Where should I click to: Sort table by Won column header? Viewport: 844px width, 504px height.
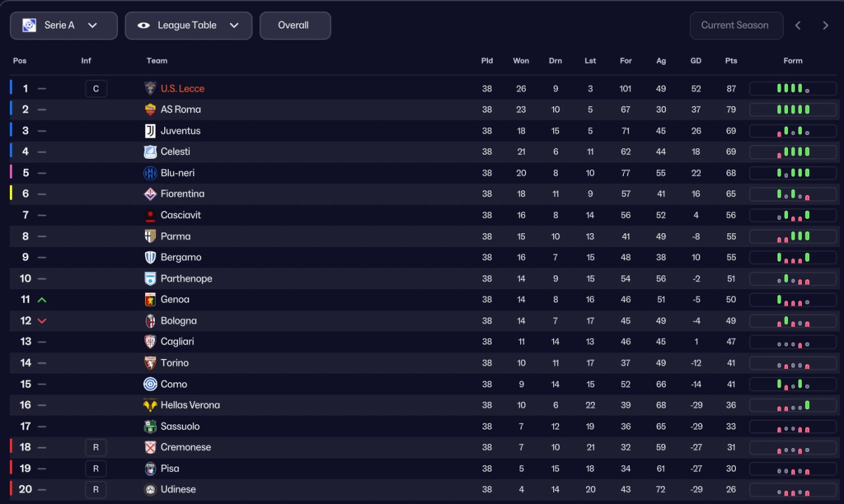tap(521, 61)
